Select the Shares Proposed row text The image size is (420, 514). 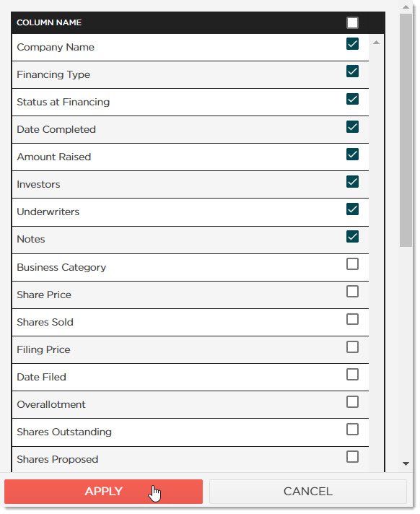[58, 460]
